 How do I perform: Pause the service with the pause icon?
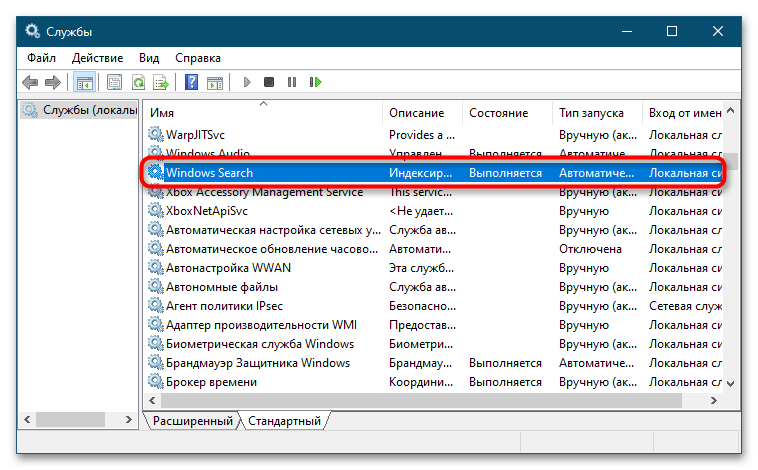(292, 83)
